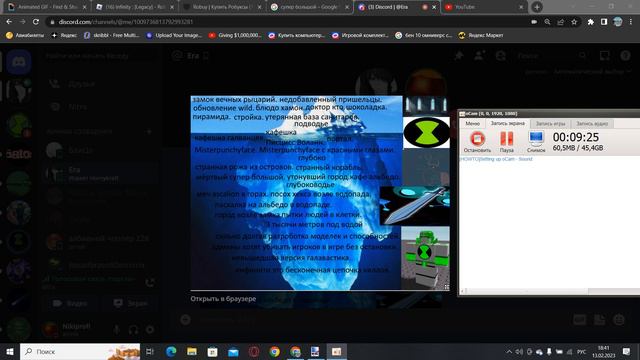This screenshot has width=640, height=360.
Task: Launch Microsoft Edge from the taskbar
Action: coord(171,351)
